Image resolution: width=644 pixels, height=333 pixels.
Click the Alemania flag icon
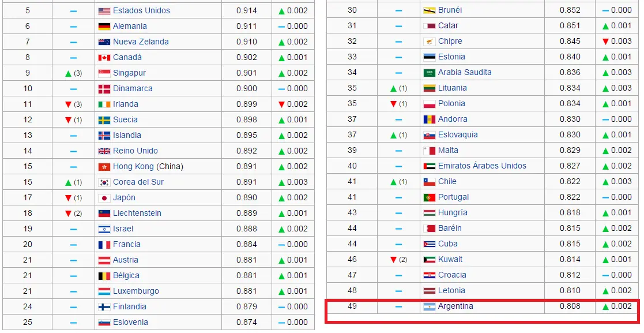click(x=103, y=26)
